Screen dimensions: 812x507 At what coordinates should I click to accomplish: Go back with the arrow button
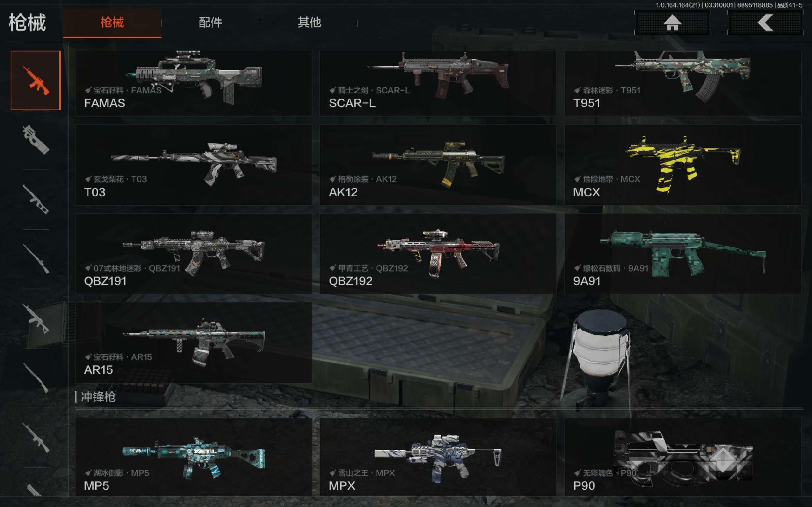click(765, 22)
